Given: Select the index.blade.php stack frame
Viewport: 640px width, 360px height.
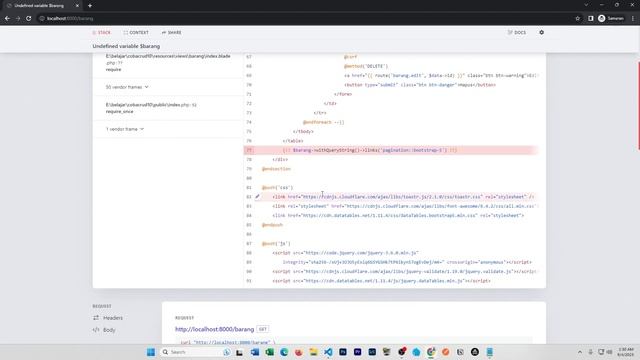Looking at the screenshot, I should click(x=168, y=62).
